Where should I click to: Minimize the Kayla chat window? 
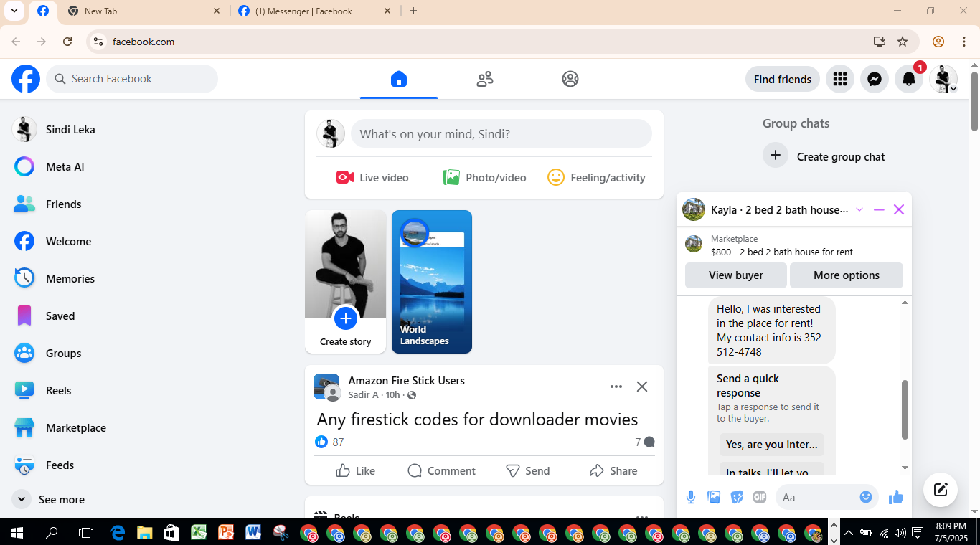pos(879,209)
